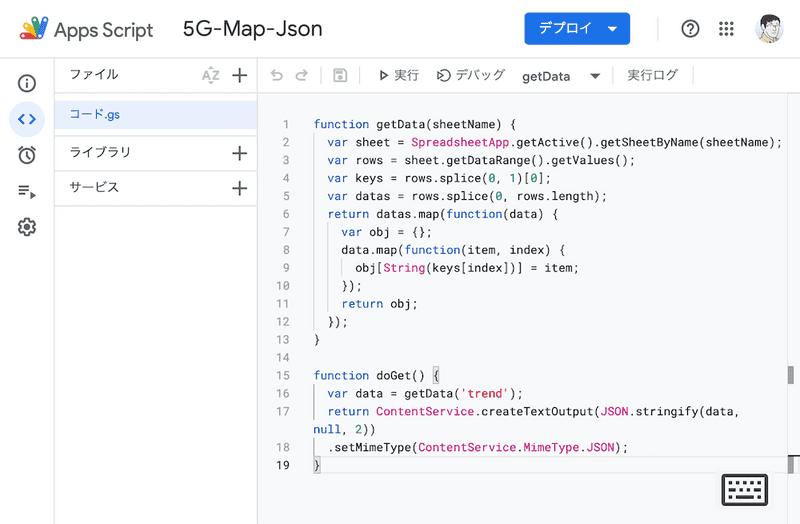Image resolution: width=800 pixels, height=524 pixels.
Task: Open the 実行ログ execution log
Action: click(652, 75)
